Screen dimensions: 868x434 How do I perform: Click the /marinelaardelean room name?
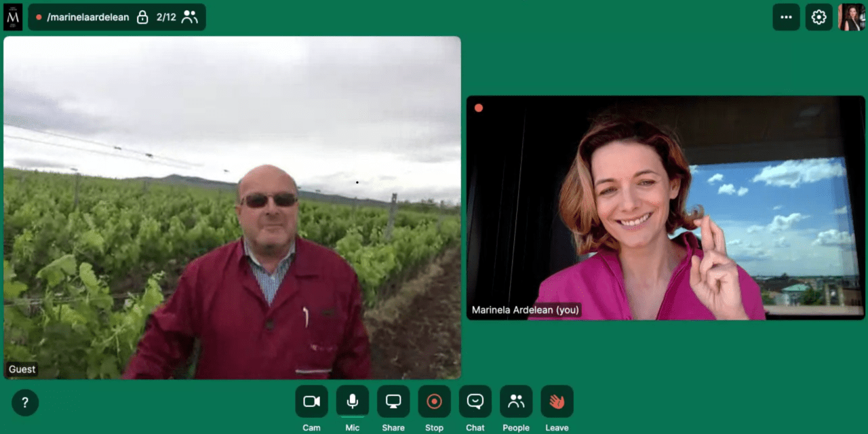87,18
